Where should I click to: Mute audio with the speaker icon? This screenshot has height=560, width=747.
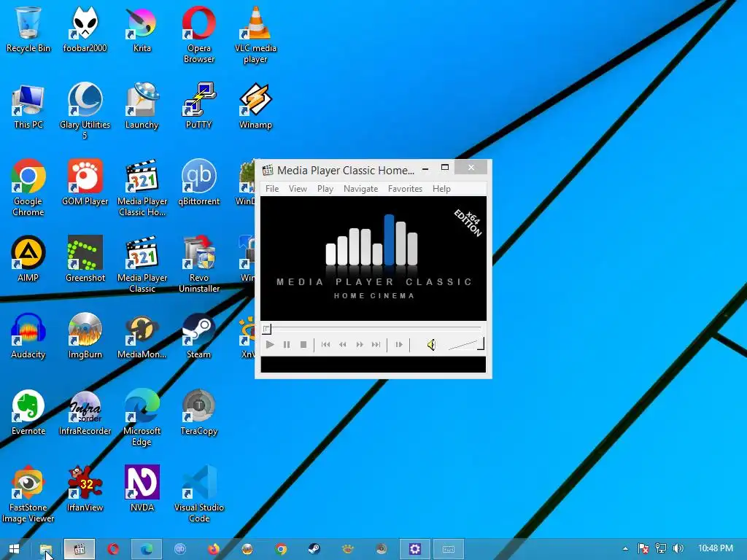tap(431, 344)
